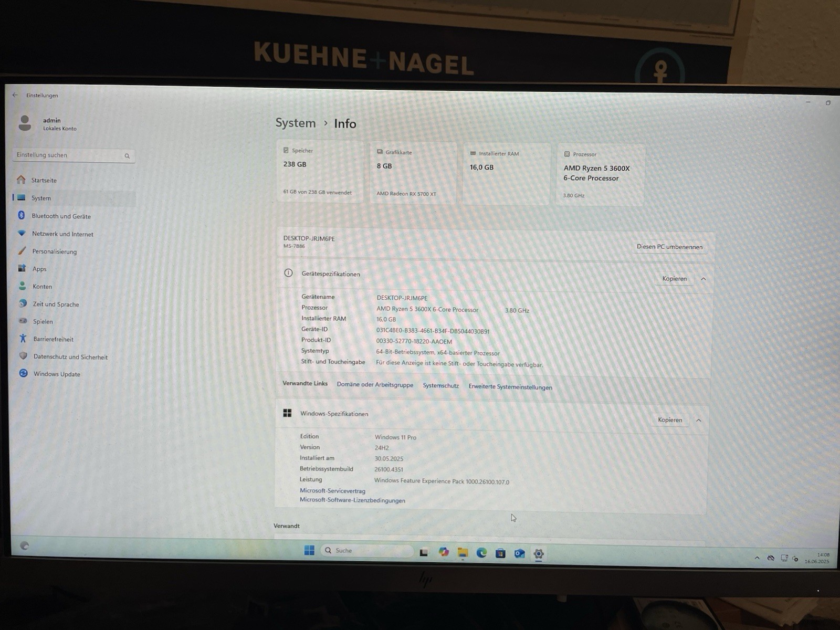Screen dimensions: 840x630
Task: Open Netzwerk und Internet settings
Action: tap(62, 234)
